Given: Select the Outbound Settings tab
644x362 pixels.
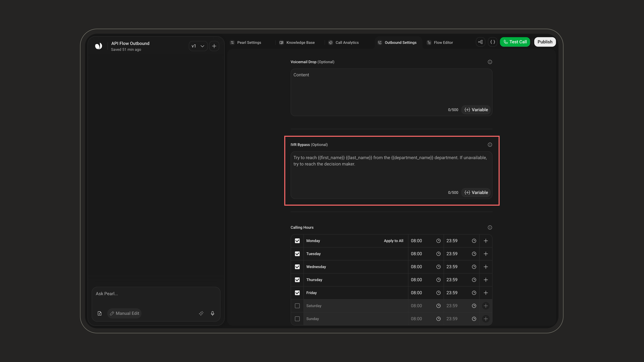Looking at the screenshot, I should coord(397,42).
